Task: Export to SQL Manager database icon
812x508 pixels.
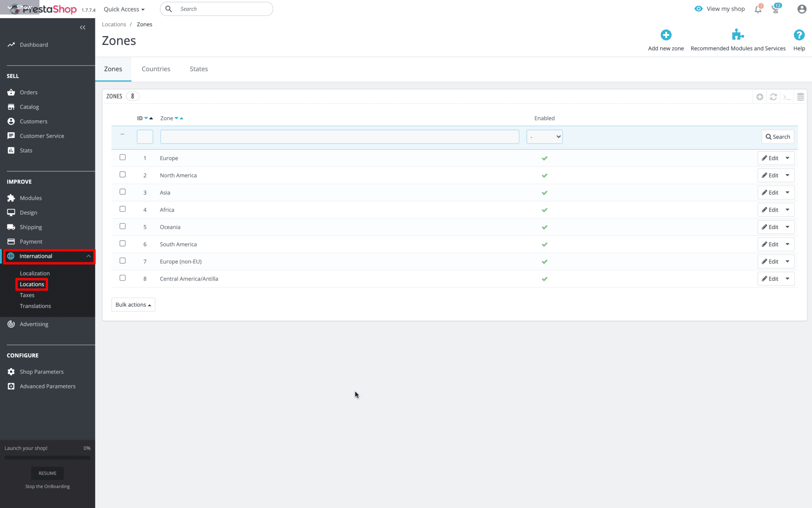Action: tap(801, 97)
